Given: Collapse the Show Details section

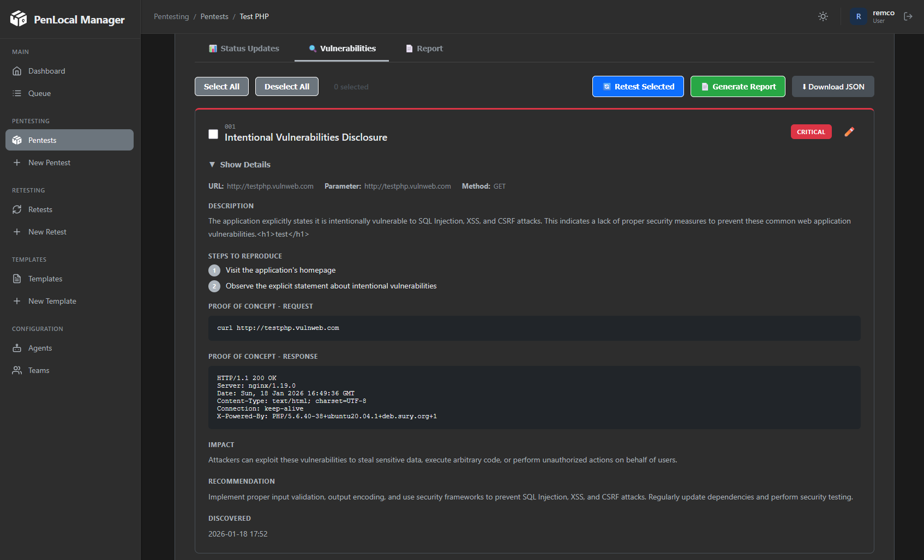Looking at the screenshot, I should (x=239, y=164).
